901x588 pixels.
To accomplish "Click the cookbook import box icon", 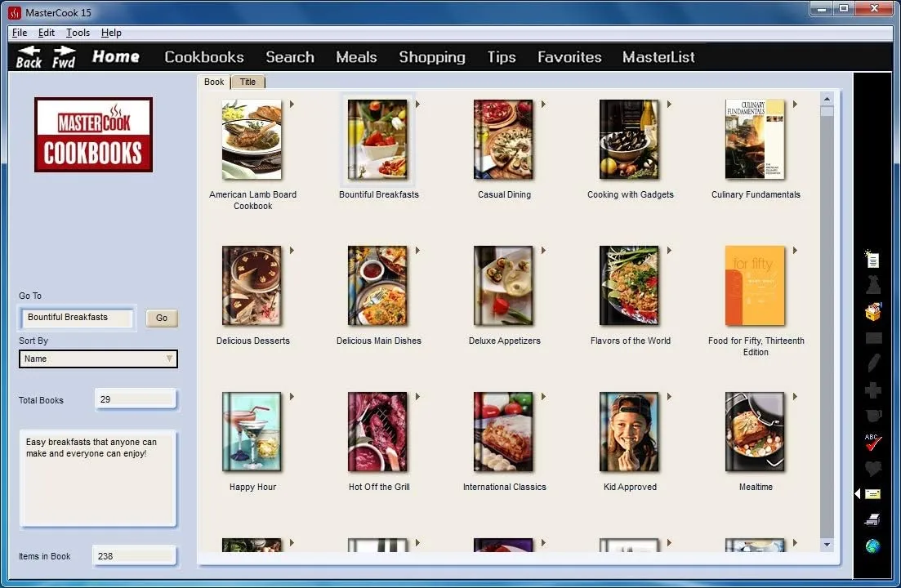I will [872, 311].
